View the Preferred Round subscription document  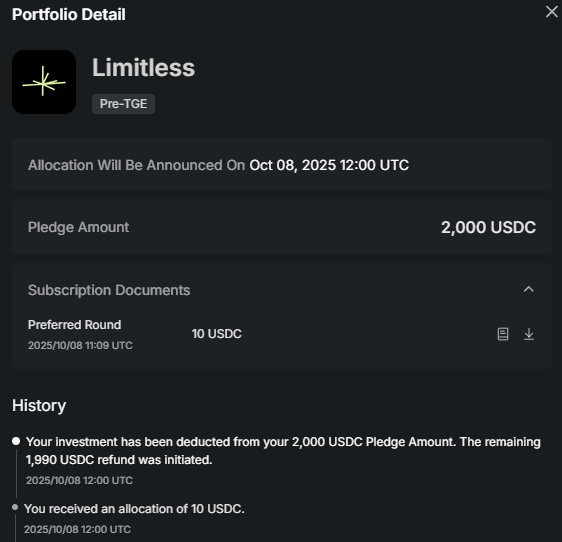(x=503, y=334)
